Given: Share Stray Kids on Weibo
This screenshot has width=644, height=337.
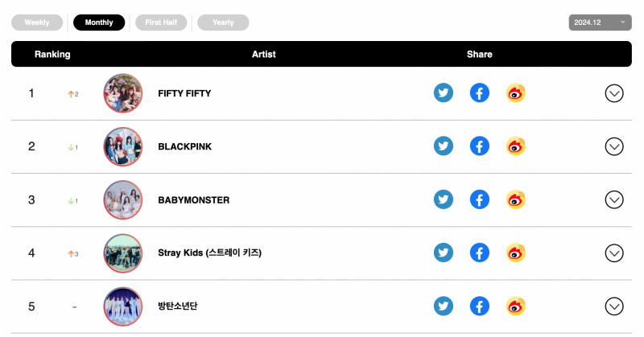Looking at the screenshot, I should point(515,253).
